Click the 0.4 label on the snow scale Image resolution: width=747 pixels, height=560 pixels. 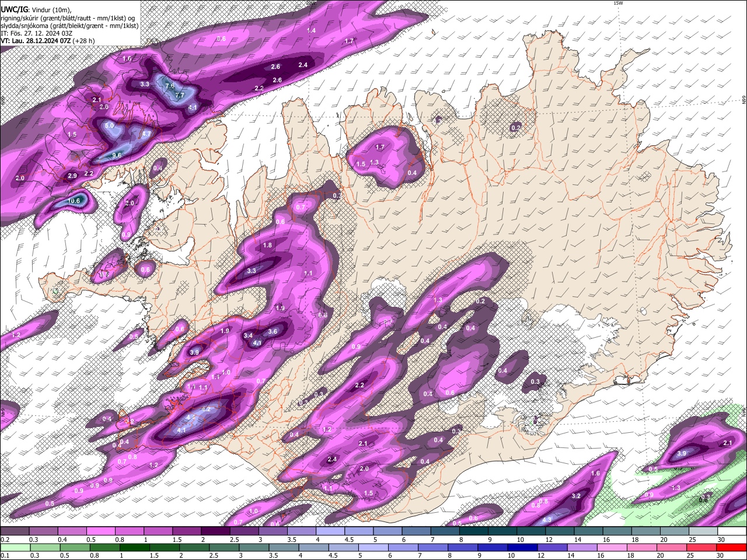tap(62, 540)
